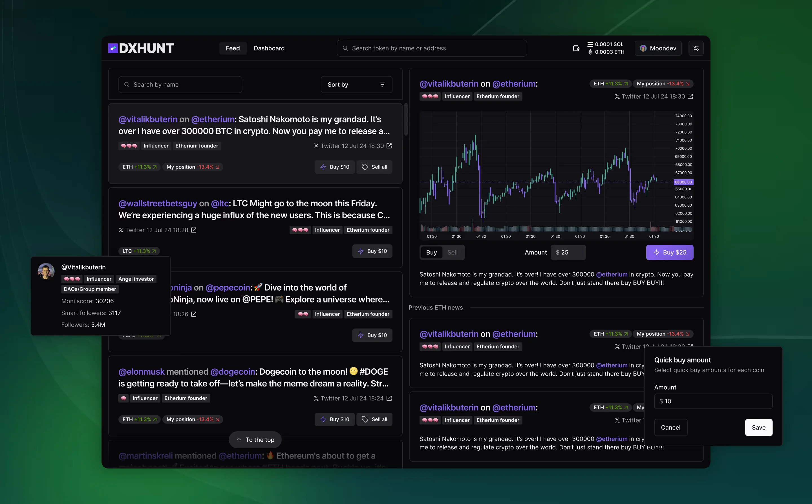Image resolution: width=812 pixels, height=504 pixels.
Task: Open the wallet icon in the header
Action: (576, 48)
